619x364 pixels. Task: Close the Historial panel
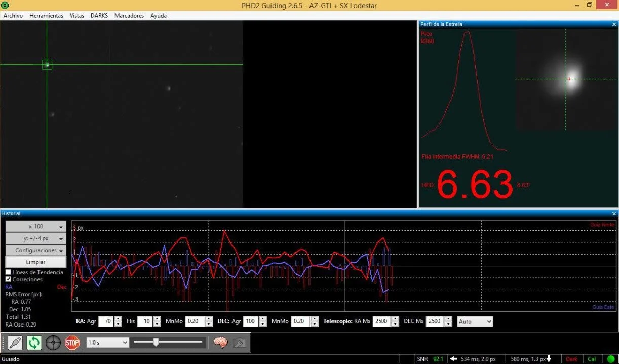pyautogui.click(x=614, y=214)
